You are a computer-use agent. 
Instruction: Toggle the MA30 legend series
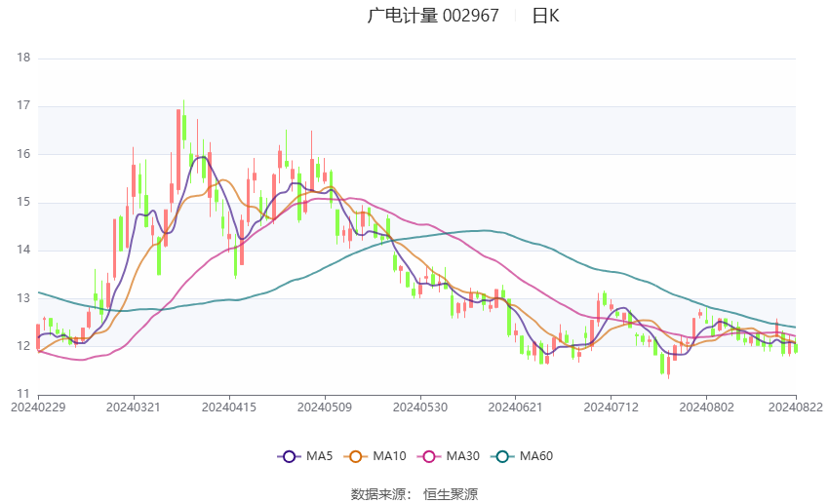point(449,456)
